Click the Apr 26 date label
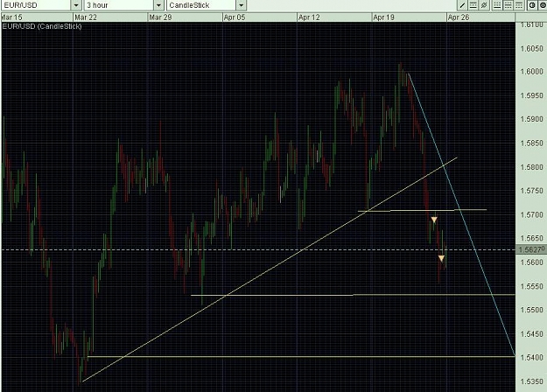547x392 pixels. (459, 17)
